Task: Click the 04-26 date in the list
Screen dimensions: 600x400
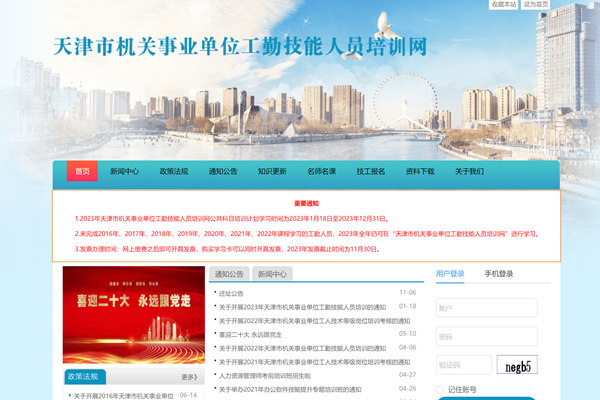Action: click(x=408, y=389)
